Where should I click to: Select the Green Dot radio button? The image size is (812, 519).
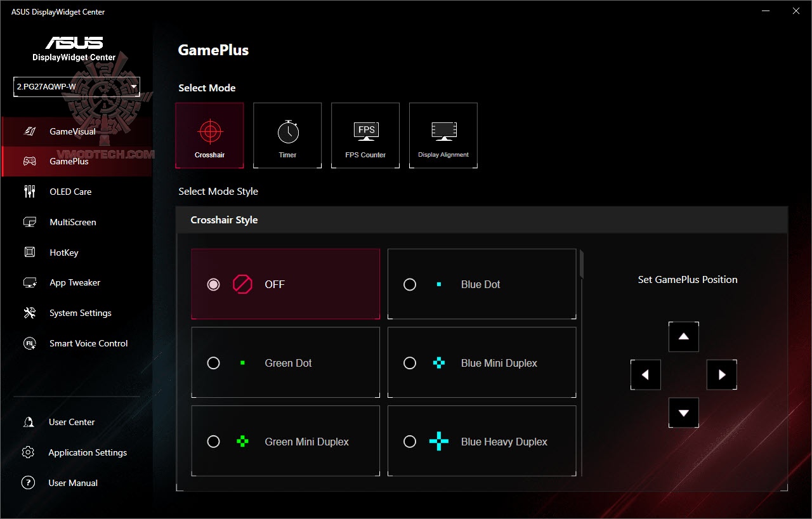coord(213,363)
